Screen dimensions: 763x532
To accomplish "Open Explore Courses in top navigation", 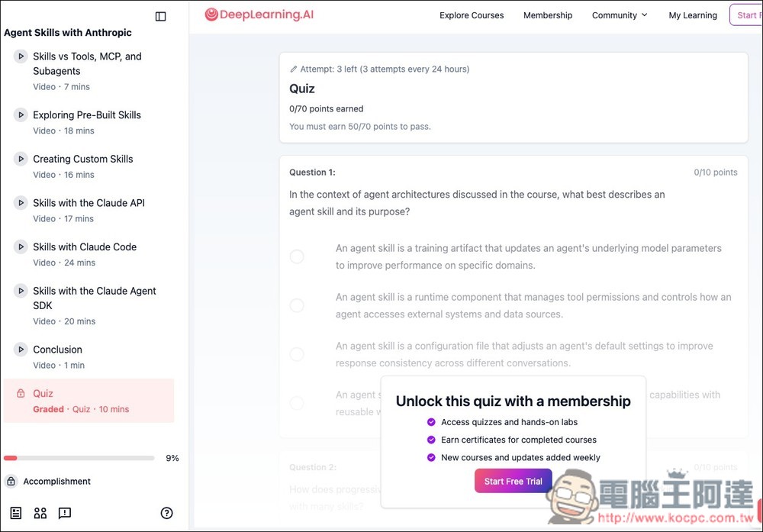I will click(472, 15).
